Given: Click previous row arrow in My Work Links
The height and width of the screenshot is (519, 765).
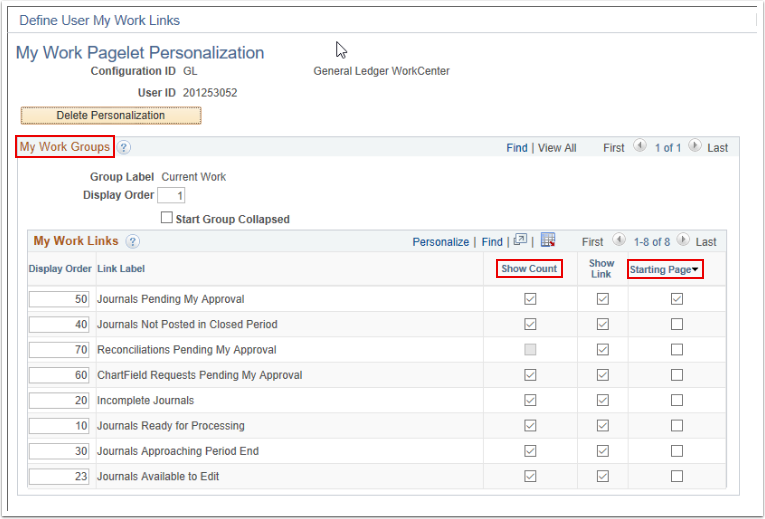Looking at the screenshot, I should [x=619, y=240].
